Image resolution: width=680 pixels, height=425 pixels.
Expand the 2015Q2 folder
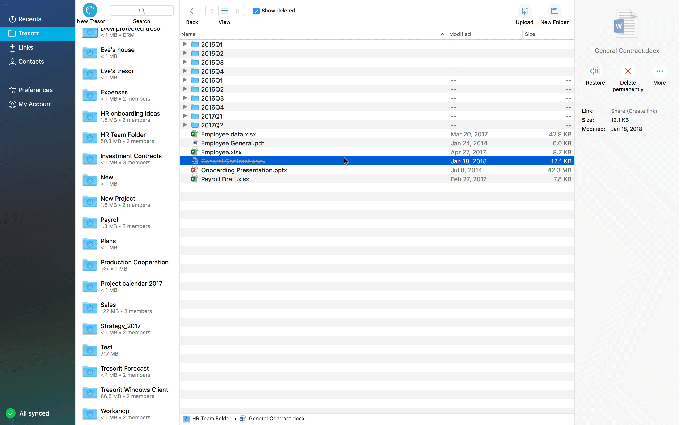185,53
